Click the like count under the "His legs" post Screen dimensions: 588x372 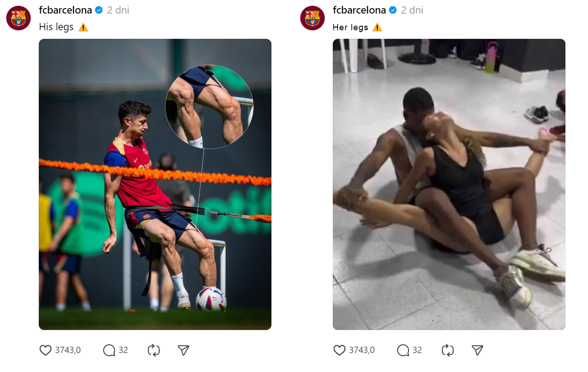[x=68, y=350]
